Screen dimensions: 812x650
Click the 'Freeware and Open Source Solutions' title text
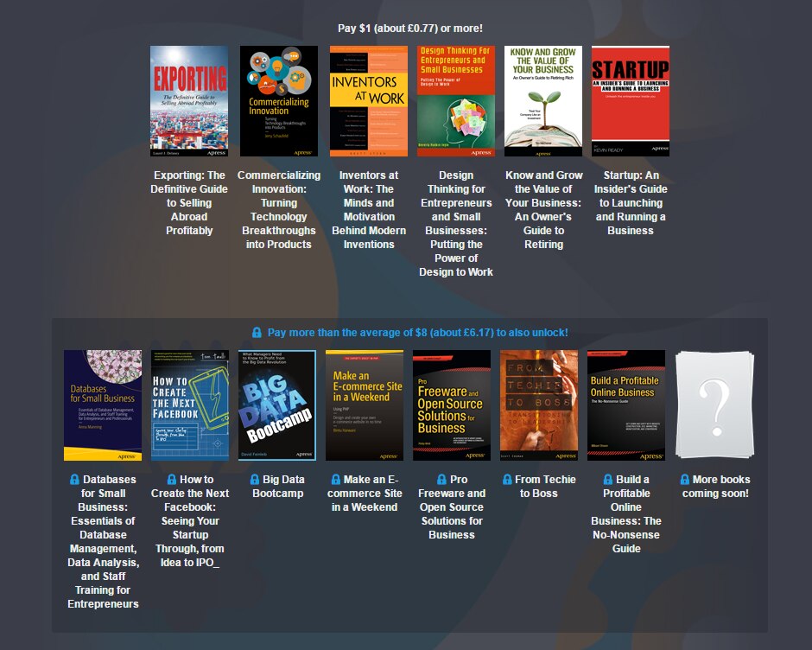(452, 507)
